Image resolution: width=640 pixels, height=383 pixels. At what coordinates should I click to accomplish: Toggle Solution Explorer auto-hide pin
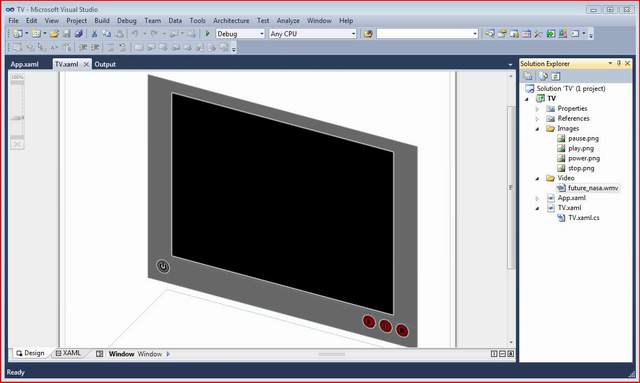coord(619,63)
